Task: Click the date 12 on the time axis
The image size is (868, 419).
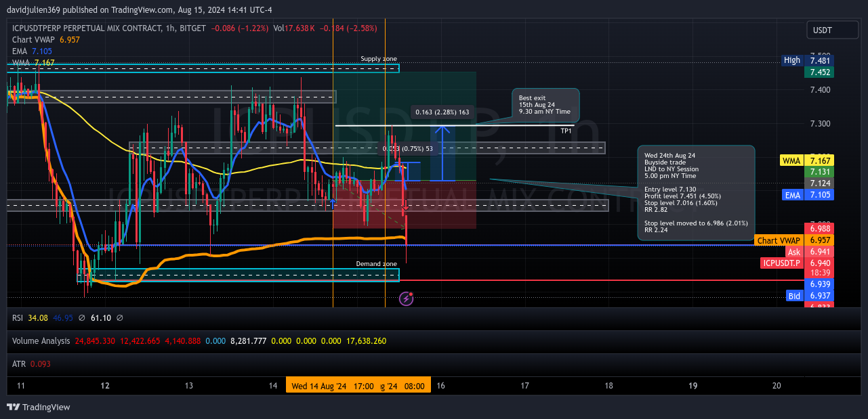Action: tap(104, 385)
